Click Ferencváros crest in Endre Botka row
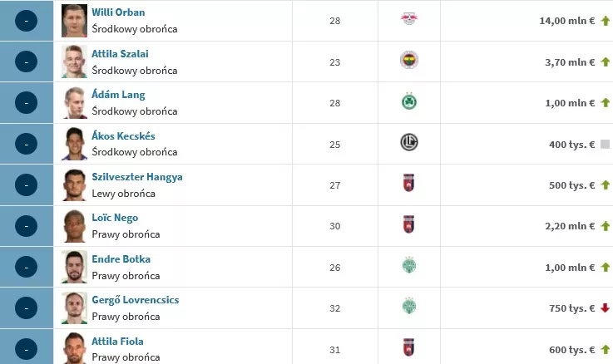This screenshot has height=364, width=613. point(409,265)
